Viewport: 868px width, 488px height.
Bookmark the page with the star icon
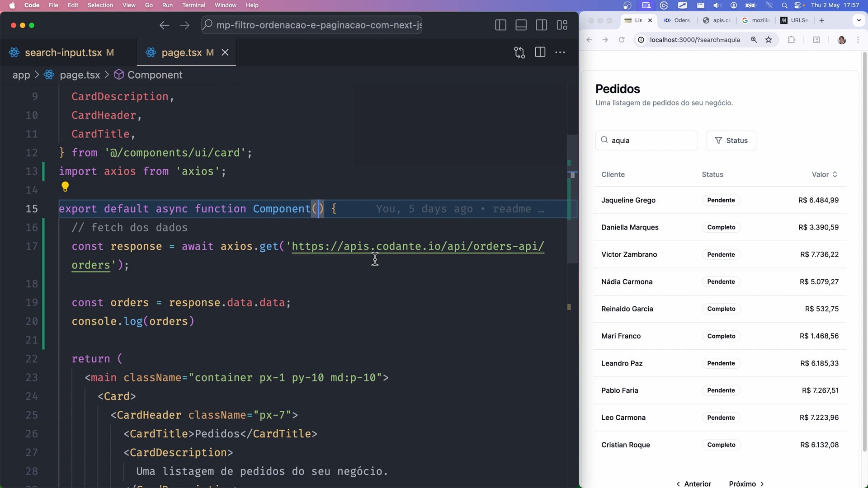click(769, 40)
